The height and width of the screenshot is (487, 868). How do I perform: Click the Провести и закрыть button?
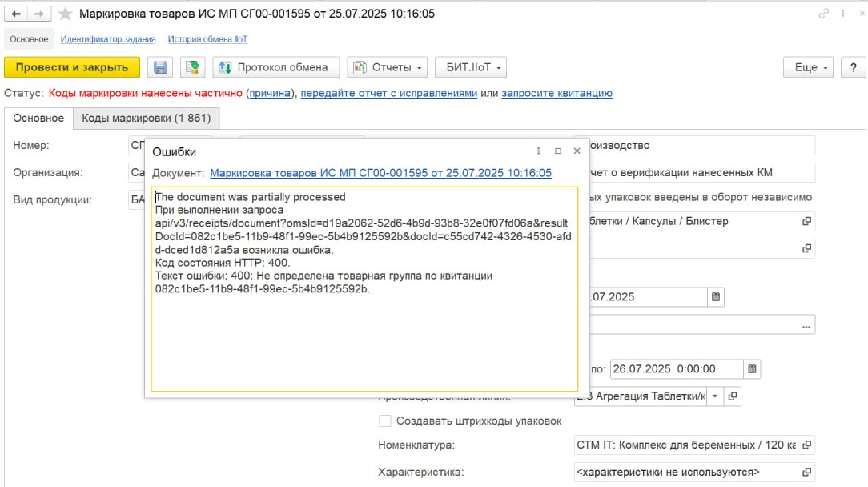click(x=72, y=67)
